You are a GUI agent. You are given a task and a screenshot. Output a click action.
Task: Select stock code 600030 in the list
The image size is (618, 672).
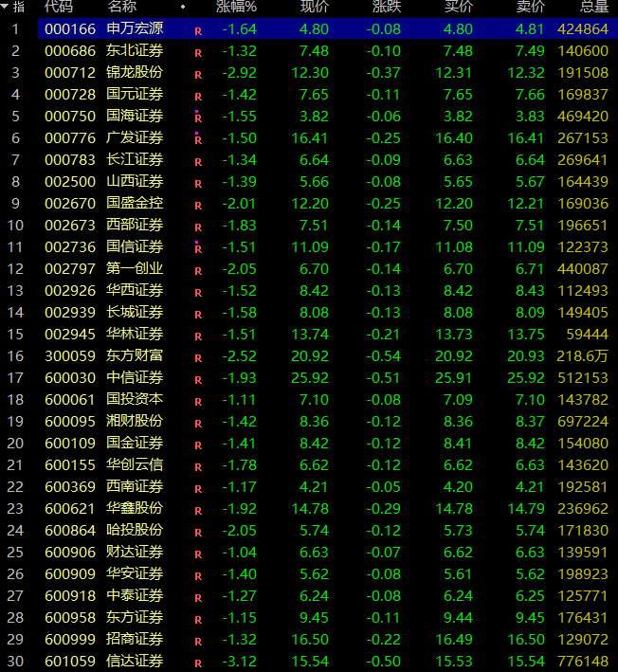pos(70,377)
